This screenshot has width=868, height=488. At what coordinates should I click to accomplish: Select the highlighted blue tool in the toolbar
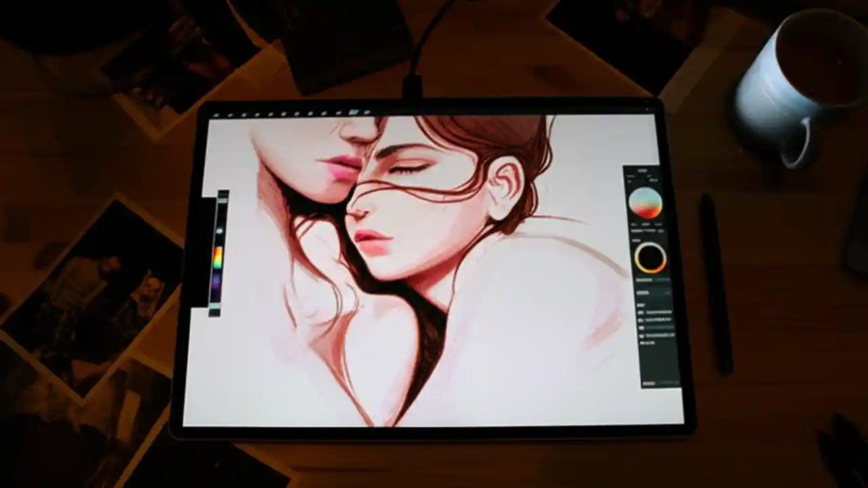click(354, 110)
